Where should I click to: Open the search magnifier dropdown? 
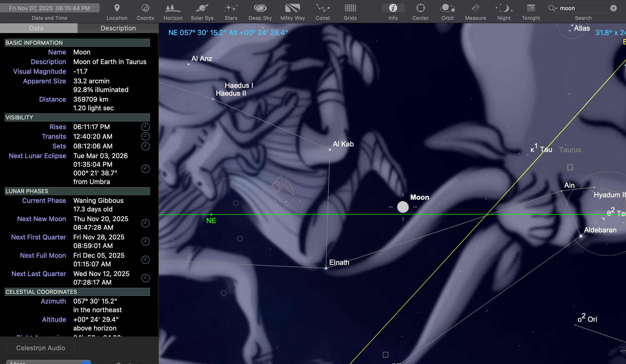pyautogui.click(x=553, y=8)
